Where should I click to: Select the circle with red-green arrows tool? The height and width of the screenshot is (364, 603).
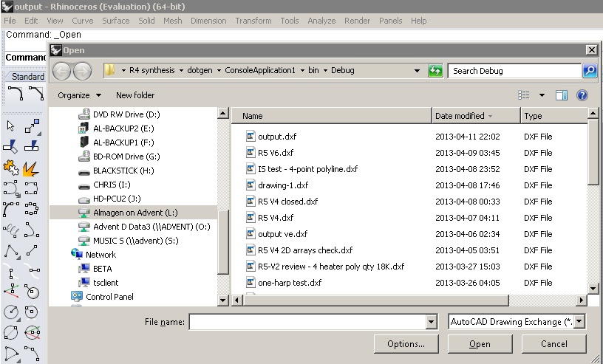(33, 332)
